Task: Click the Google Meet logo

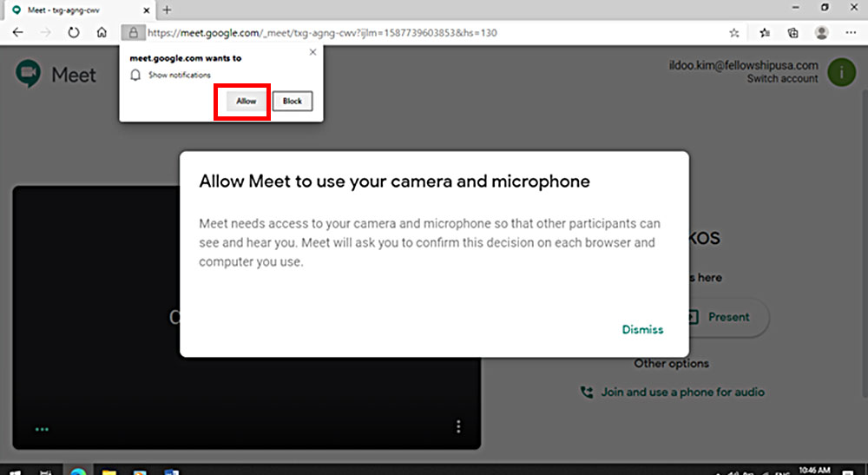Action: pos(29,74)
